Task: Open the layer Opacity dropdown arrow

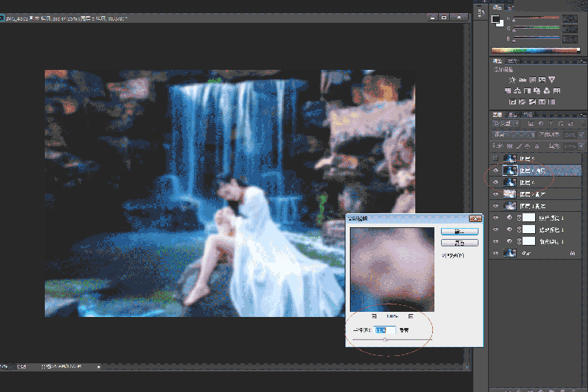Action: 581,135
